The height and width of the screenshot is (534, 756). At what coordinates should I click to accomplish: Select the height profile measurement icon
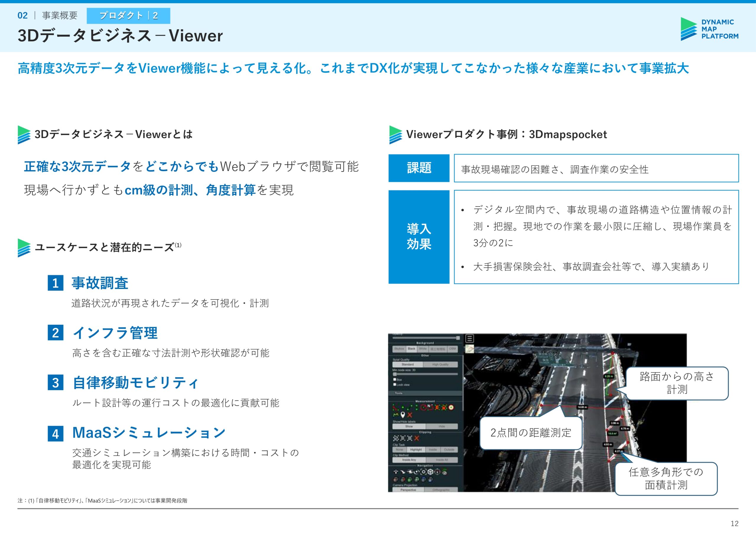396,415
